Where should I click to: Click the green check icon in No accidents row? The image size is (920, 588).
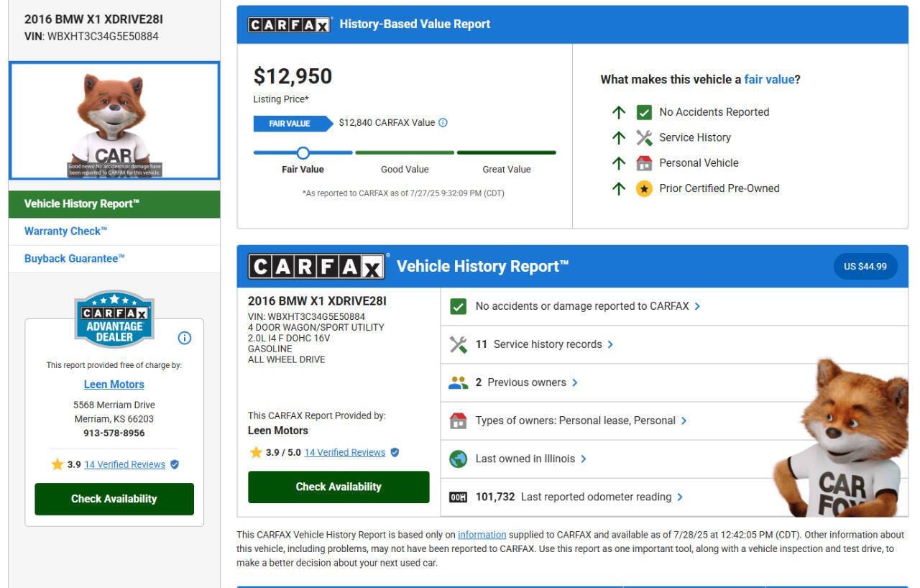(x=458, y=306)
